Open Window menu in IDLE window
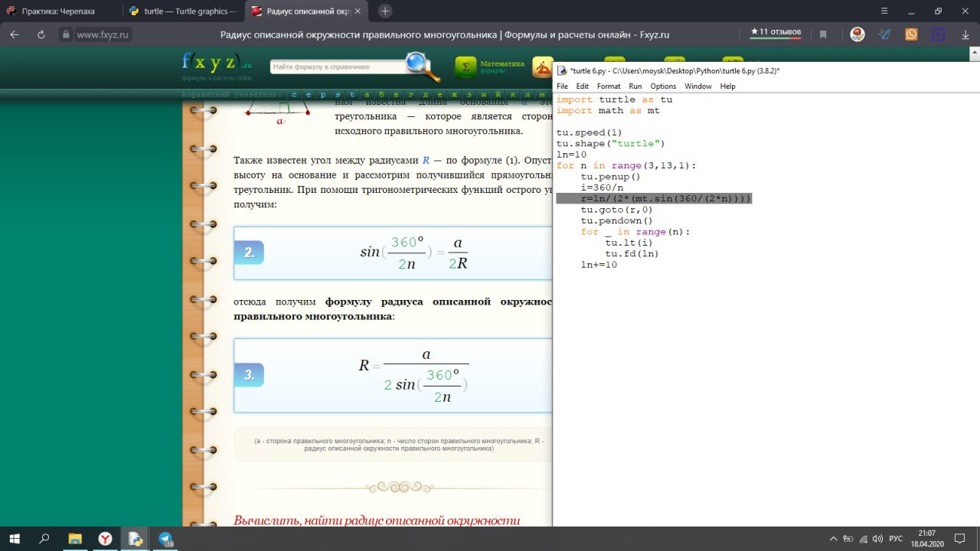The width and height of the screenshot is (980, 551). (698, 86)
